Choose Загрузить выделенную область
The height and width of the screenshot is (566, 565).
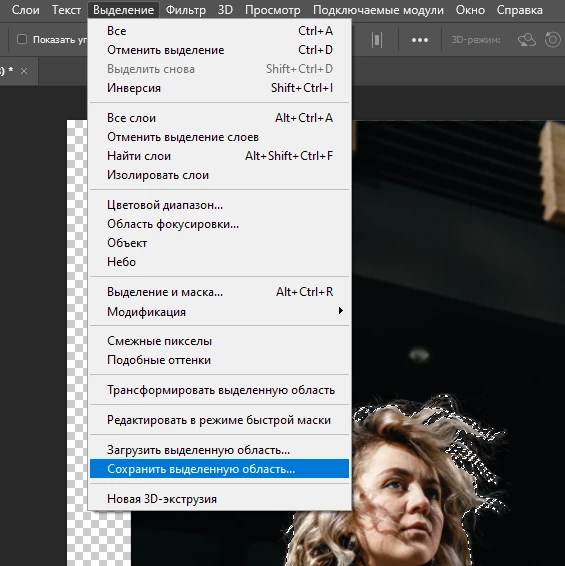220,450
